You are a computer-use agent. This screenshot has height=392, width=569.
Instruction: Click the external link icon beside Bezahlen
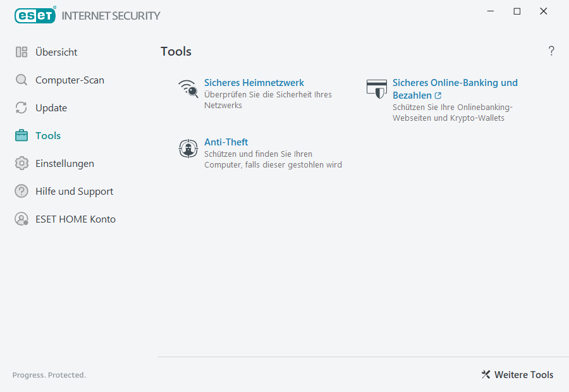[437, 95]
